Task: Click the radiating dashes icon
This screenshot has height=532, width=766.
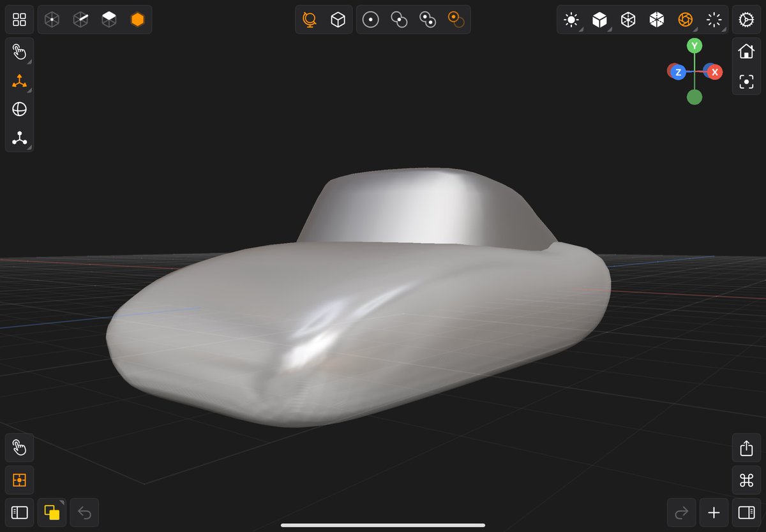Action: click(x=714, y=20)
